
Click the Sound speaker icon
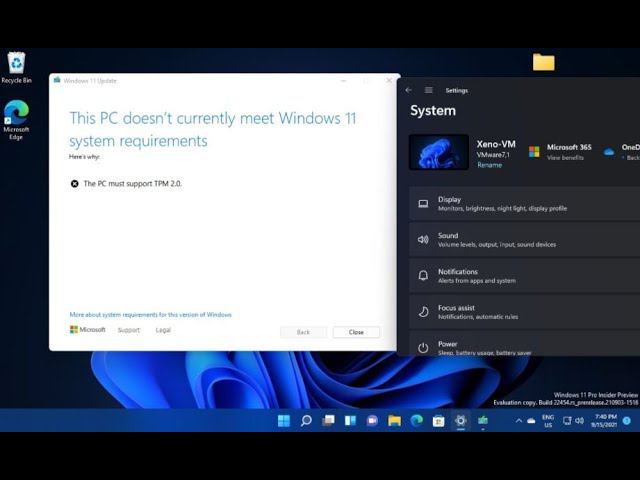point(423,240)
